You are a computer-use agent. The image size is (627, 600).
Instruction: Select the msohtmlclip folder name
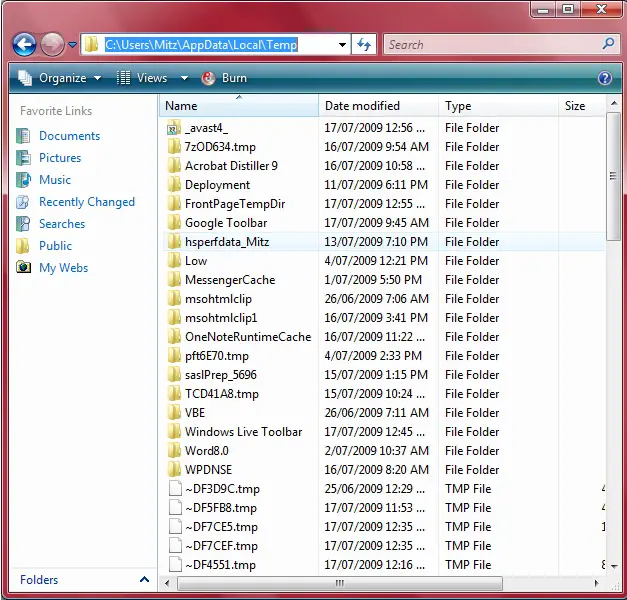218,299
